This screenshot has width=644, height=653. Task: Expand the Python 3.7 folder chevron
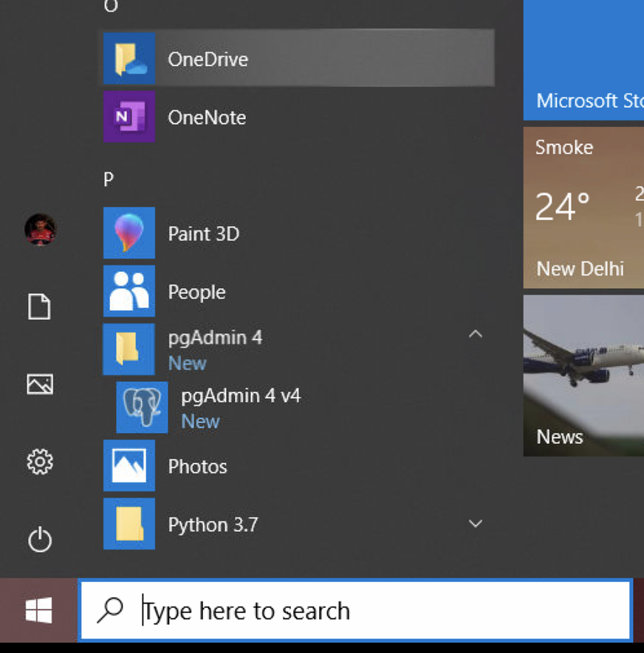coord(476,524)
